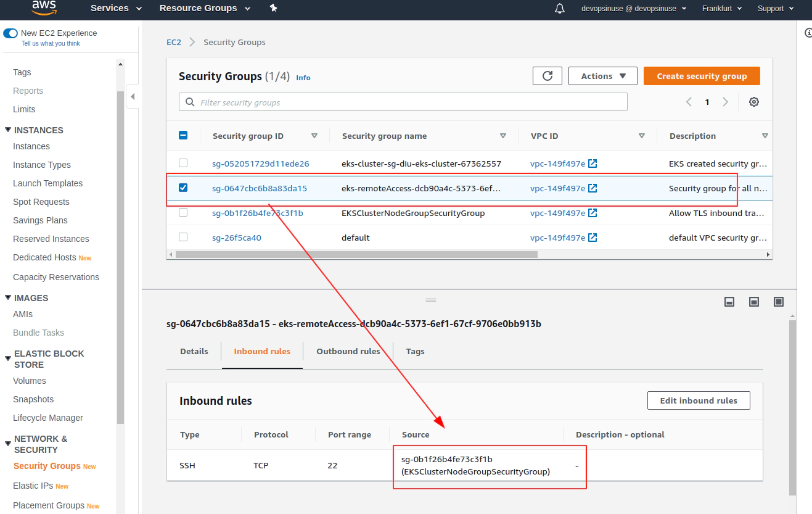
Task: Open external link icon for the default row VPC
Action: pyautogui.click(x=593, y=238)
